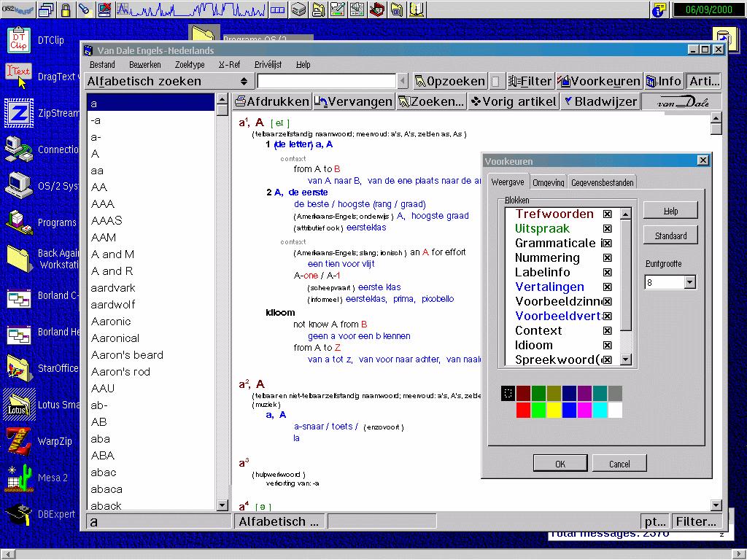
Task: Click the padlock lockup icon
Action: (66, 9)
